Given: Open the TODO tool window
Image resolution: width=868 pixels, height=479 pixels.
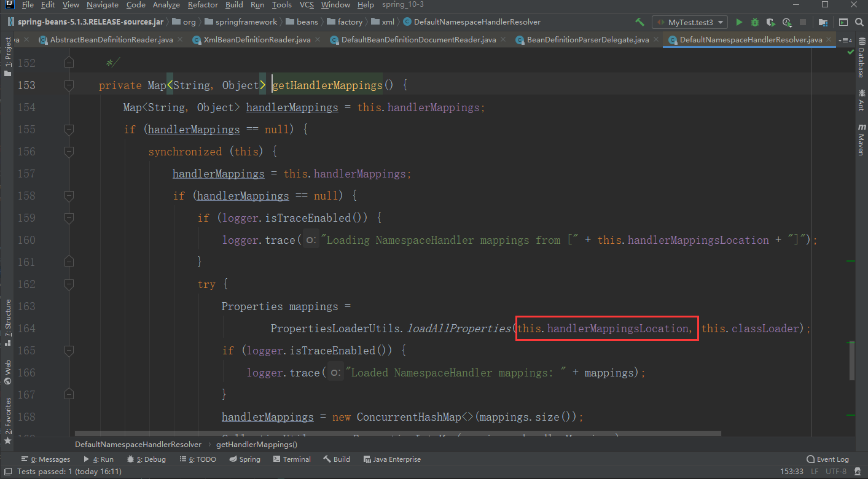Looking at the screenshot, I should (x=198, y=459).
